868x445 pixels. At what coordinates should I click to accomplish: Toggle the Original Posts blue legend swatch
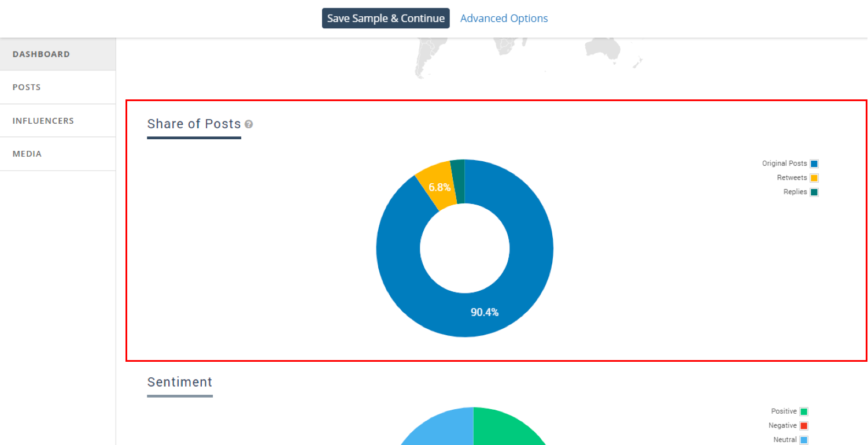tap(814, 164)
